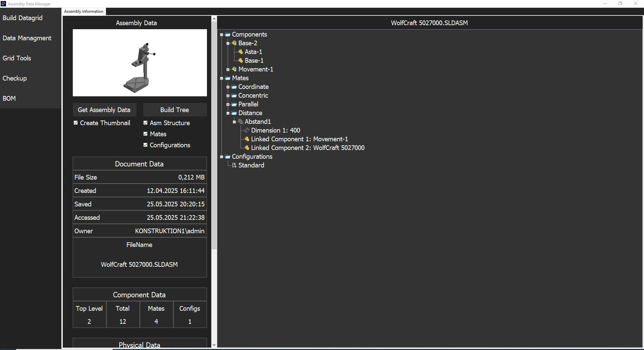The width and height of the screenshot is (644, 350).
Task: Select the 'Dimension 1: 400' row
Action: 276,131
